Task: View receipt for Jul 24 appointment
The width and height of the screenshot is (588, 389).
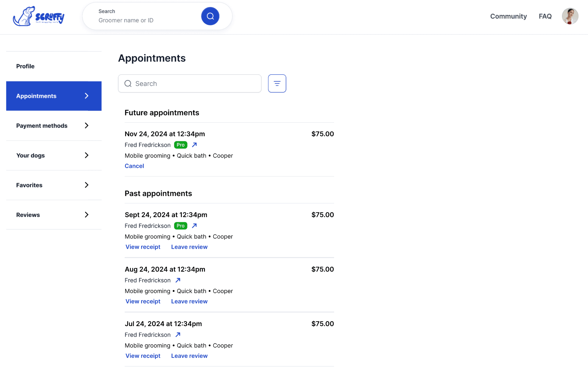Action: click(143, 356)
